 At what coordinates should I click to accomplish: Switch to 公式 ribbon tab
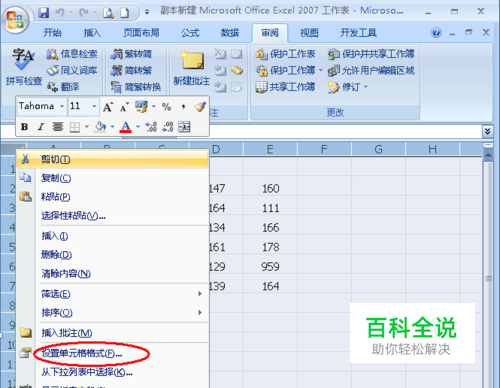click(190, 33)
